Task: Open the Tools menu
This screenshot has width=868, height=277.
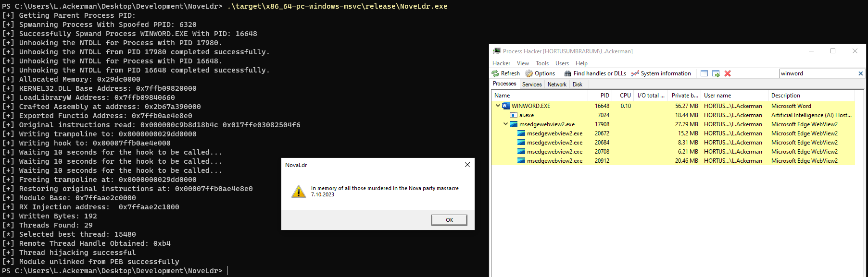Action: 542,63
